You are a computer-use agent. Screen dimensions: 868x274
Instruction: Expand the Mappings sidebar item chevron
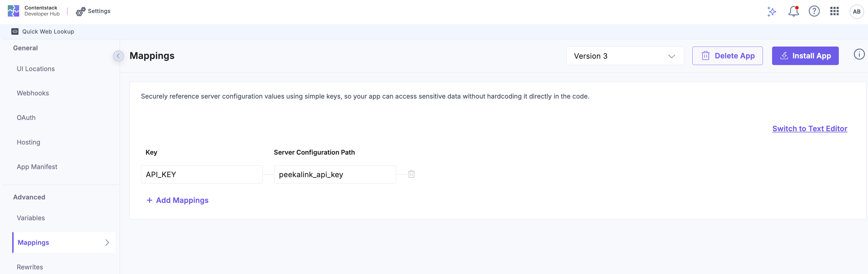coord(107,243)
